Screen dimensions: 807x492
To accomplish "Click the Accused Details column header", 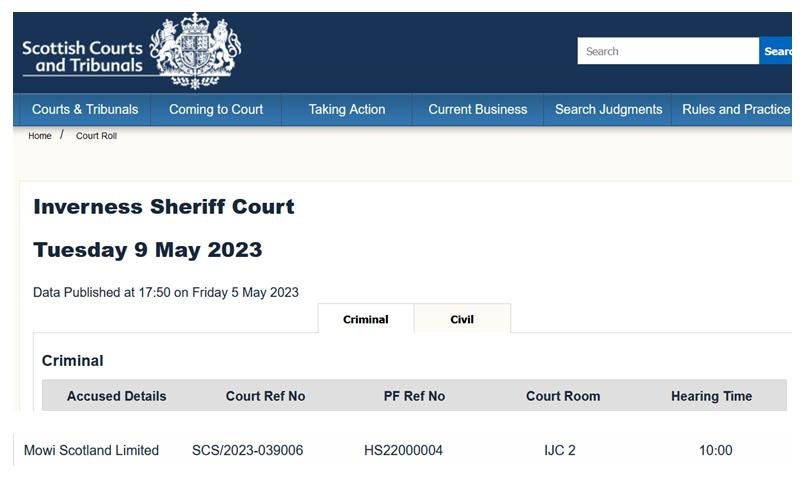I will click(117, 396).
